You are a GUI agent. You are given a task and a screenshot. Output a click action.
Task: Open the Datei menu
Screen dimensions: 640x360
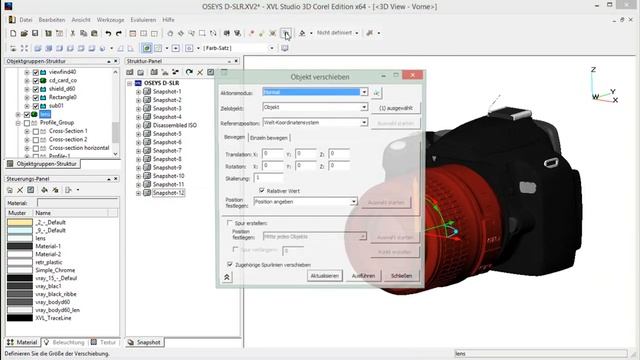(26, 20)
